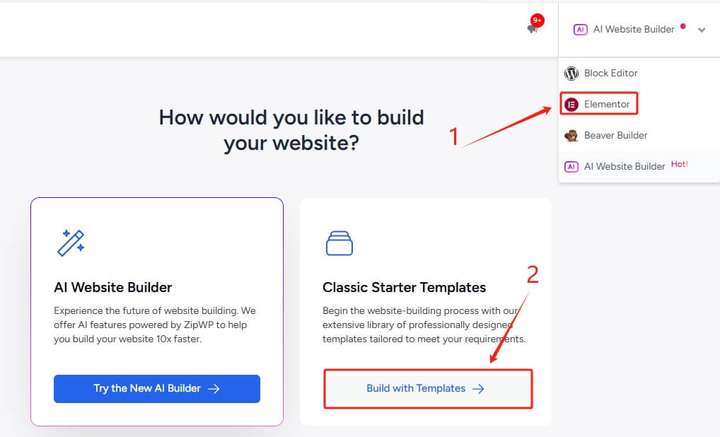Open the AI Website Builder selector label
Viewport: 720px width, 437px height.
point(634,29)
